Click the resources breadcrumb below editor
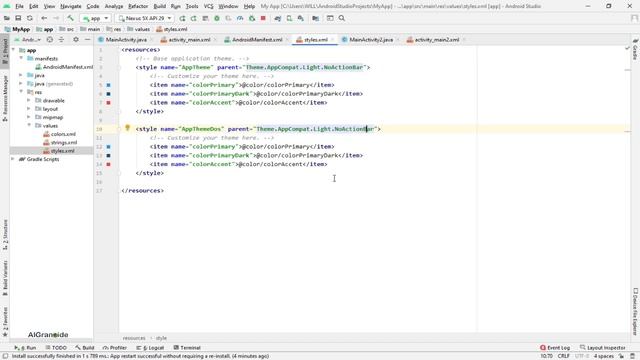The width and height of the screenshot is (640, 360). (134, 338)
